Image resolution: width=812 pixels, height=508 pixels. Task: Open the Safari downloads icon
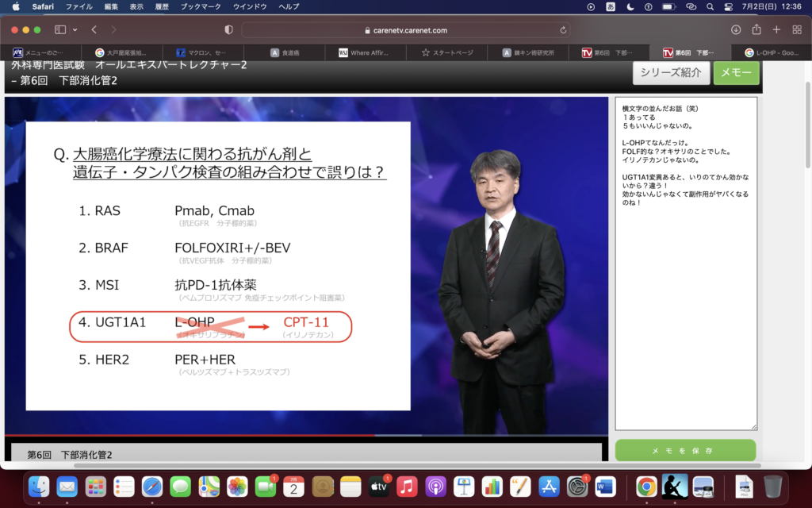(x=736, y=29)
